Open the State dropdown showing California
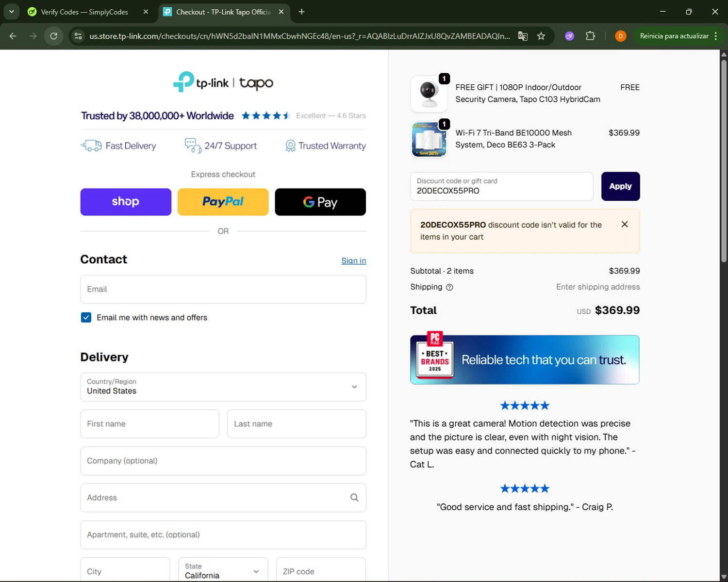The width and height of the screenshot is (728, 582). (223, 569)
